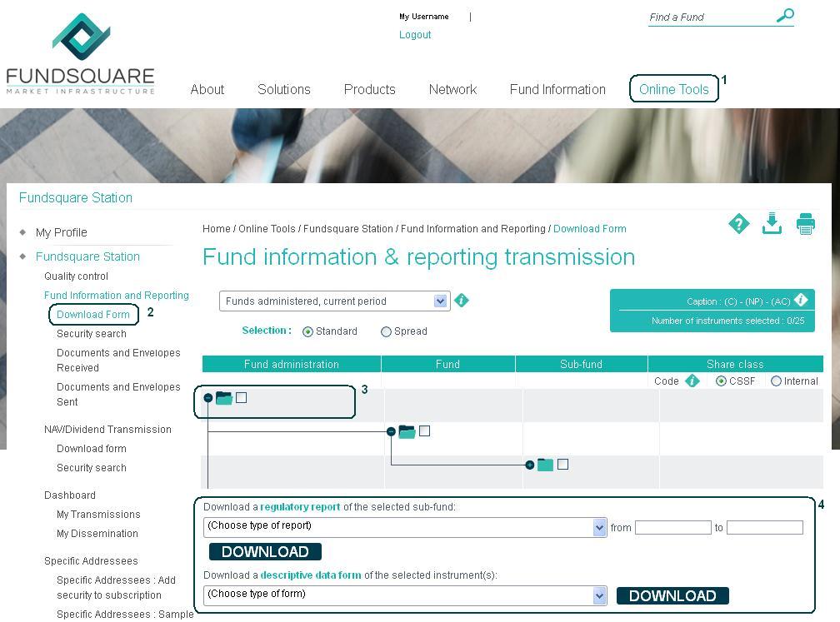This screenshot has width=840, height=622.
Task: Expand the Sub-fund tree node
Action: pyautogui.click(x=530, y=465)
